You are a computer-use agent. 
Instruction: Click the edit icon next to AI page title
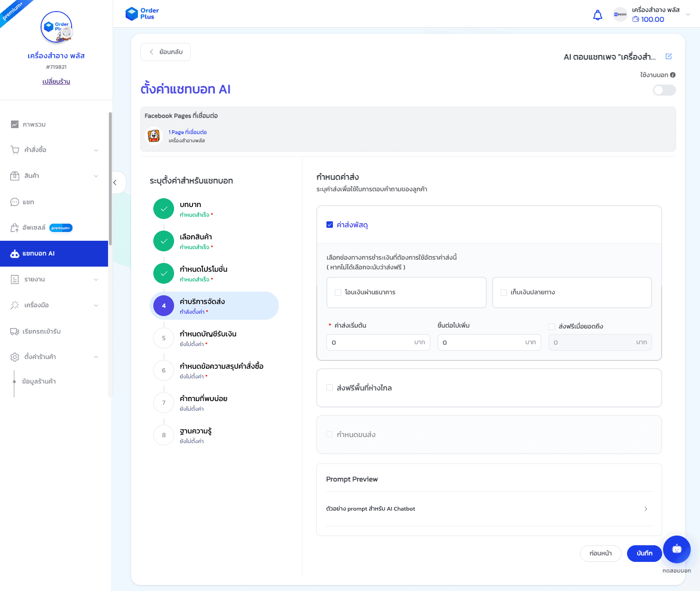click(x=669, y=56)
